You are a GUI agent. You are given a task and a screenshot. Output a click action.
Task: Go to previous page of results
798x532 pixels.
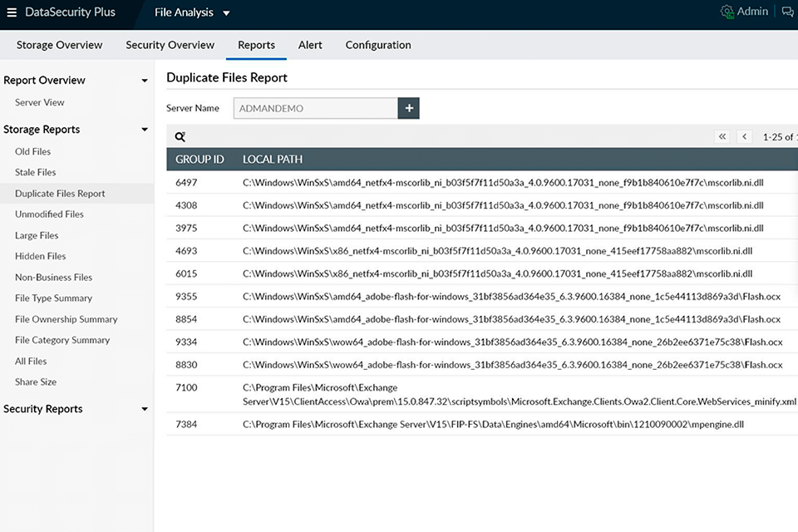(745, 137)
